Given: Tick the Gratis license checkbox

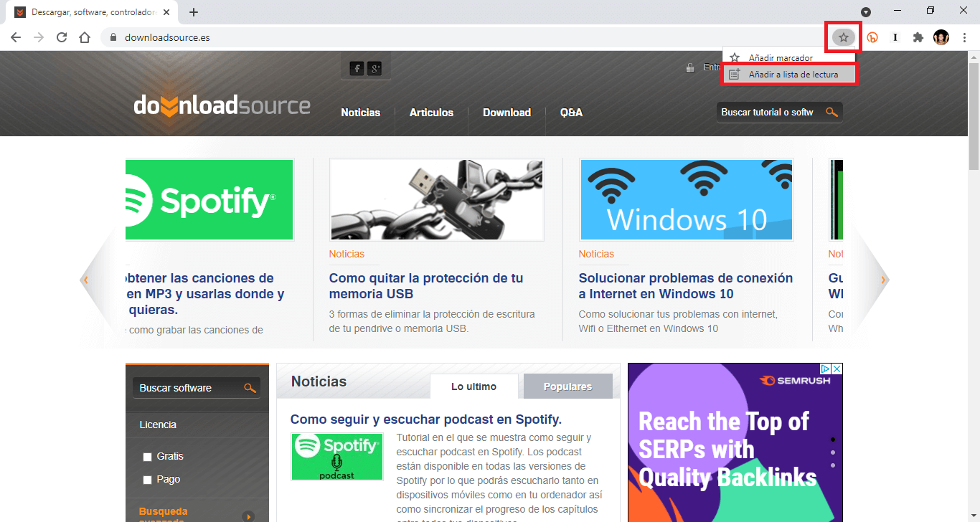Looking at the screenshot, I should coord(147,457).
